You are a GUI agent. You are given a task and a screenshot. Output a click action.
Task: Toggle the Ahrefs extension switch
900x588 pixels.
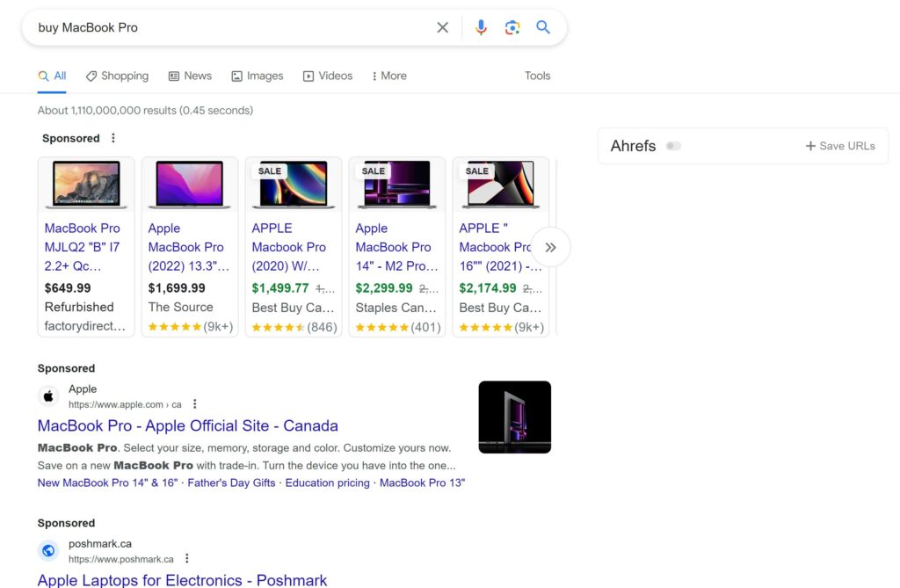pos(673,146)
